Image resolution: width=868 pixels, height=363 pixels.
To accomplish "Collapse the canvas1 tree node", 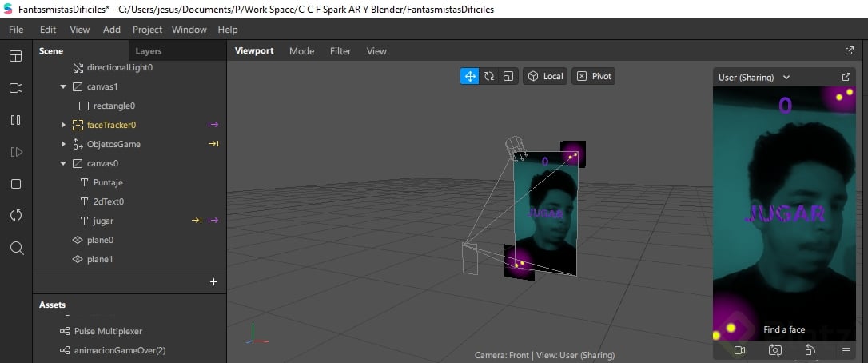I will 63,87.
